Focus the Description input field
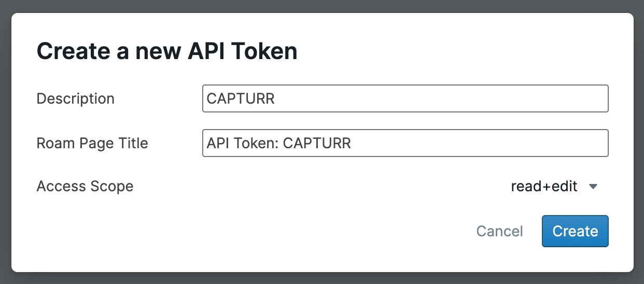 coord(405,98)
